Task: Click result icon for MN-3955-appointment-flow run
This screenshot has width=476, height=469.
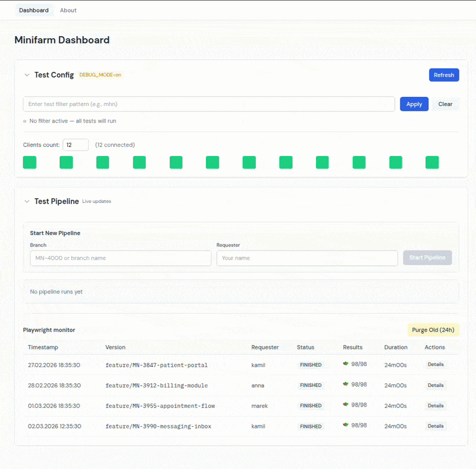Action: [346, 404]
